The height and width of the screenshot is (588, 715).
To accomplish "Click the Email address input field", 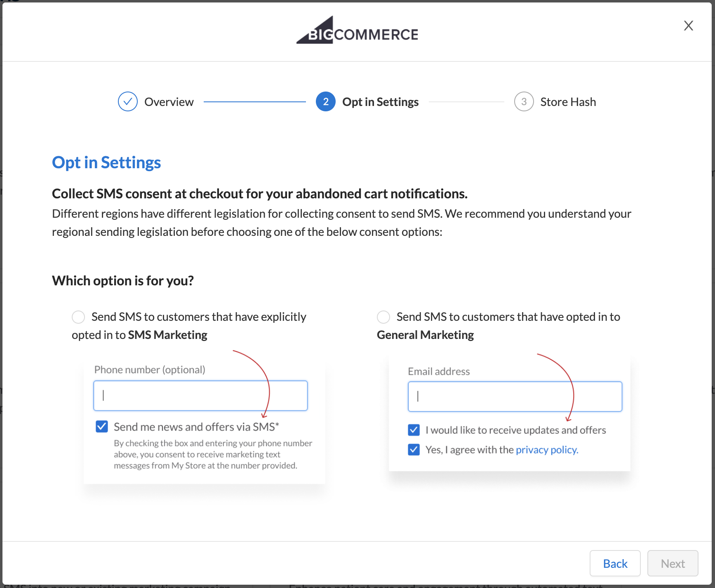I will click(x=515, y=396).
